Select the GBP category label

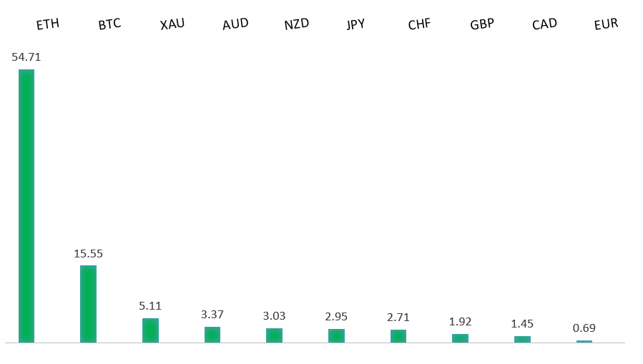pyautogui.click(x=482, y=25)
